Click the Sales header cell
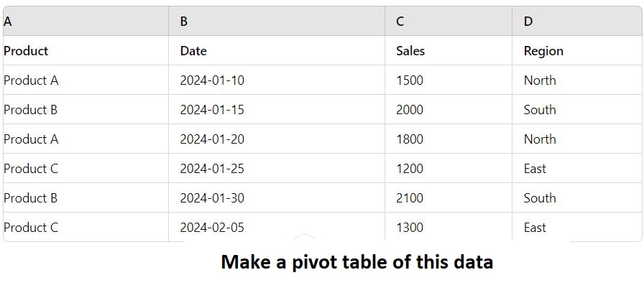The width and height of the screenshot is (644, 298). [x=410, y=51]
